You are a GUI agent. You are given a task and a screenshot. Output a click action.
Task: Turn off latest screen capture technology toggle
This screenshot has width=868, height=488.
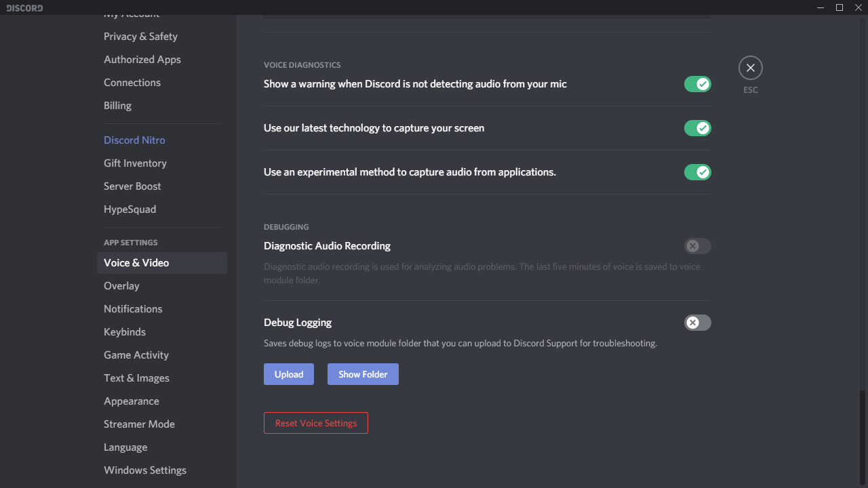pyautogui.click(x=697, y=128)
